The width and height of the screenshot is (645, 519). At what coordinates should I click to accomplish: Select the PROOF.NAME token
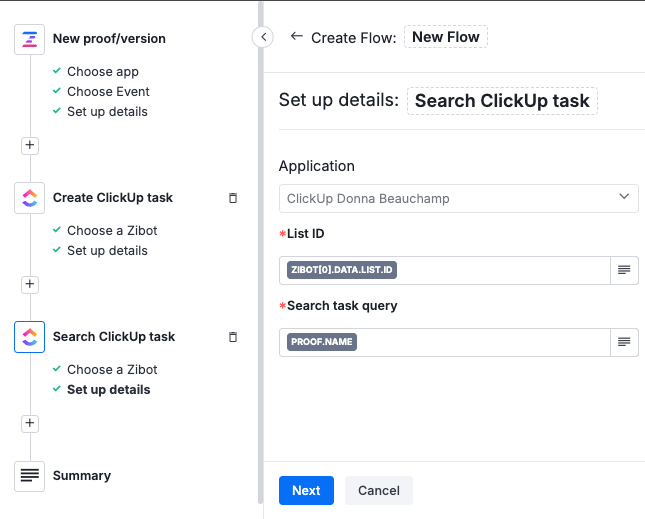[x=322, y=342]
